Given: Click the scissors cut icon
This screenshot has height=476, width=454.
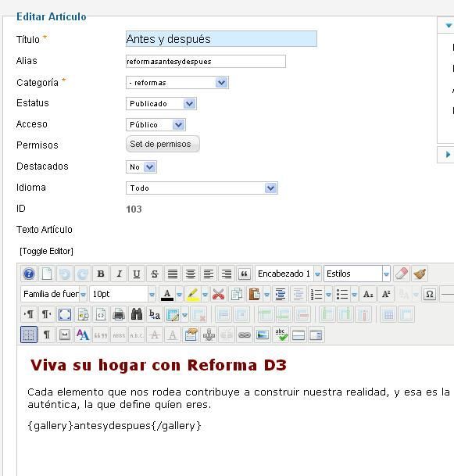Looking at the screenshot, I should (218, 294).
